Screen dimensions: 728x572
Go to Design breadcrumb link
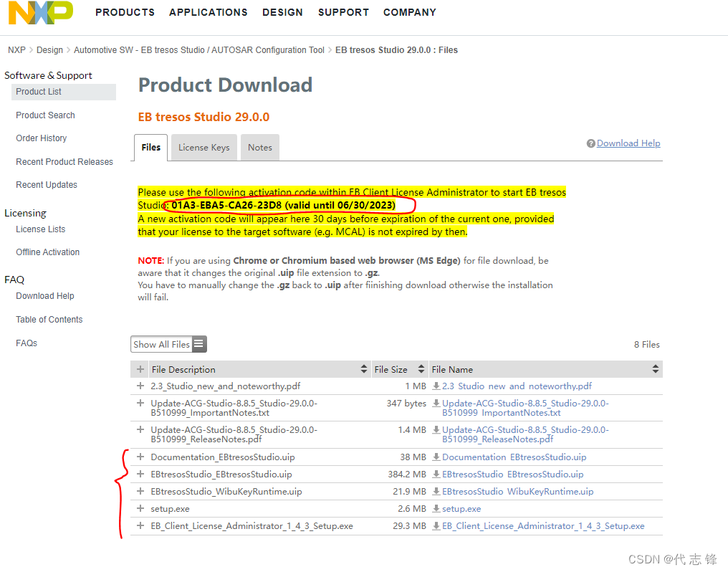click(x=49, y=49)
